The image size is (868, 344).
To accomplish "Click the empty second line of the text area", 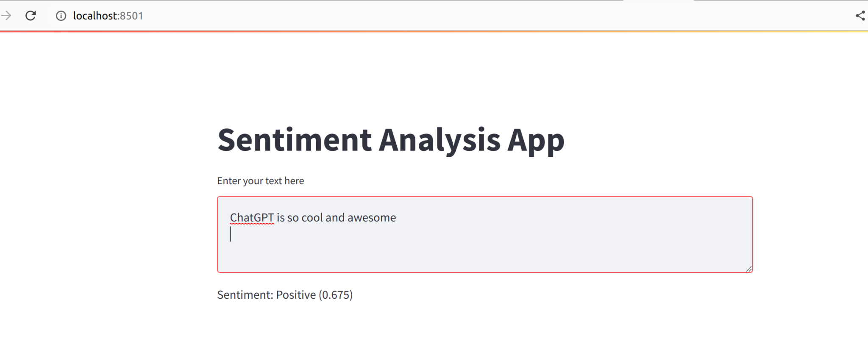I will [381, 234].
